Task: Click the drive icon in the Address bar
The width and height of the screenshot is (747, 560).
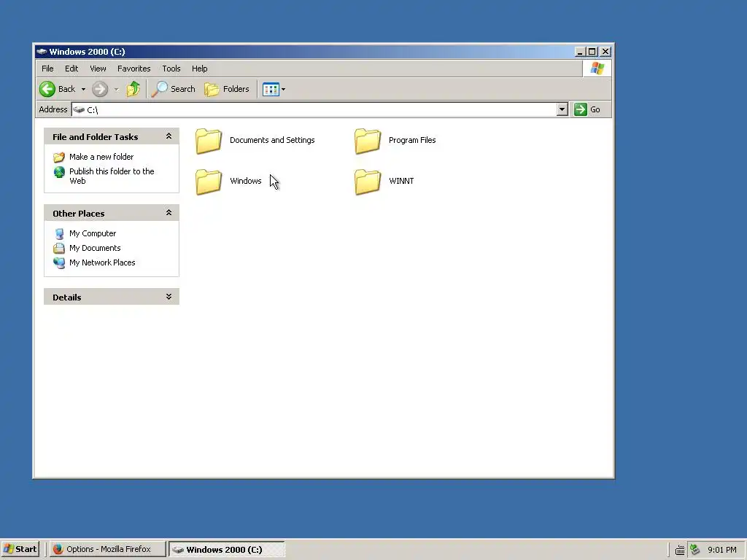Action: point(79,109)
